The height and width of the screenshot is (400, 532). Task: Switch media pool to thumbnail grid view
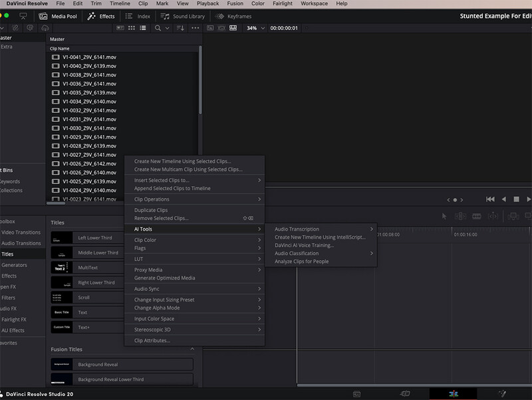pos(132,28)
